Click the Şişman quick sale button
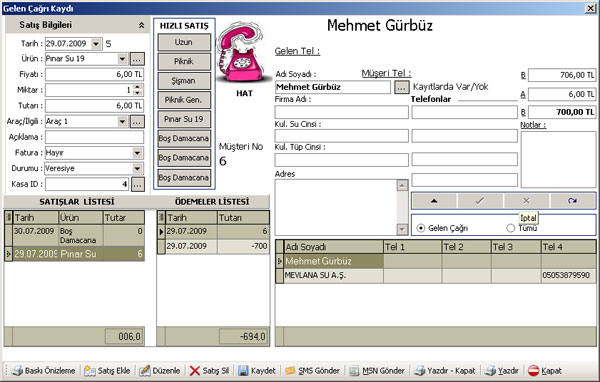The image size is (600, 382). click(x=184, y=81)
